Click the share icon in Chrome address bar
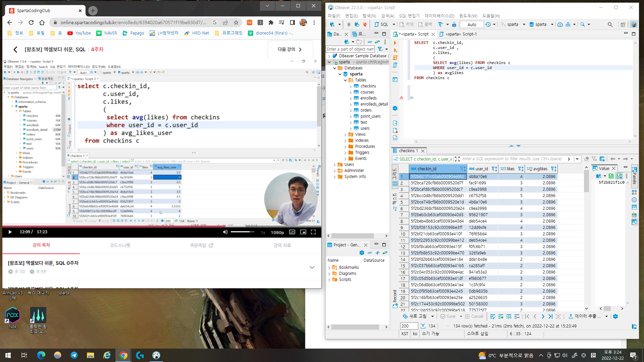This screenshot has width=644, height=362. [x=225, y=22]
